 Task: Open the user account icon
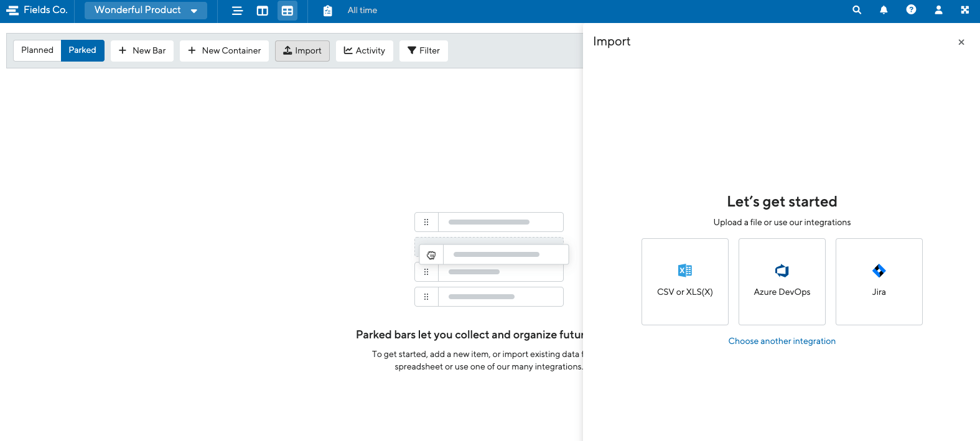pos(938,10)
